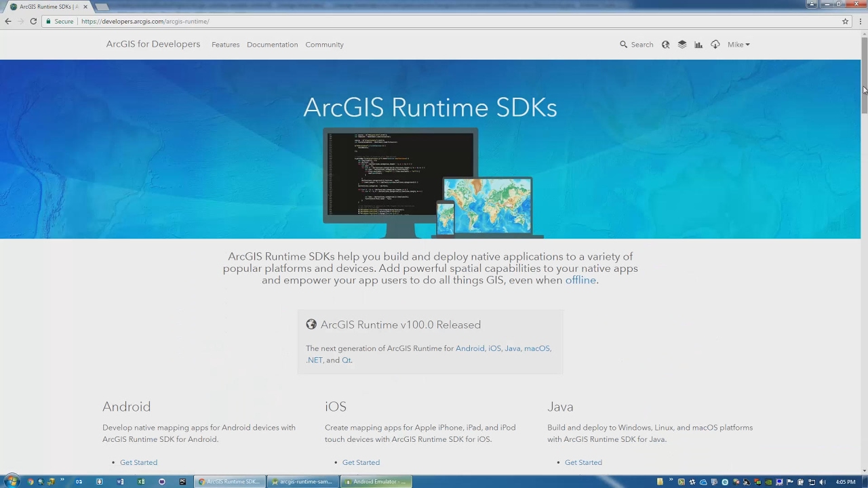This screenshot has height=488, width=868.
Task: Bookmark the page with the star icon
Action: pos(845,22)
